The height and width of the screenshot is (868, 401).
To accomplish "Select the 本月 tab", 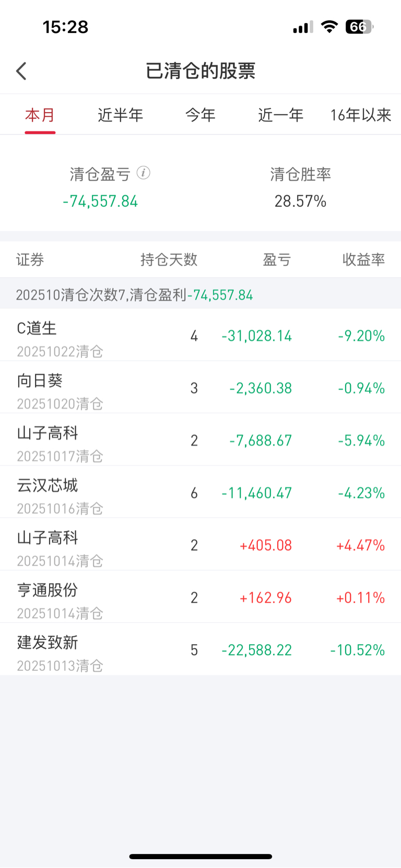I will [40, 115].
